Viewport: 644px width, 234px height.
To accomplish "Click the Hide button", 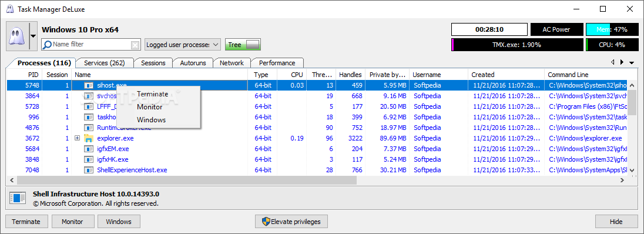I will tap(616, 222).
